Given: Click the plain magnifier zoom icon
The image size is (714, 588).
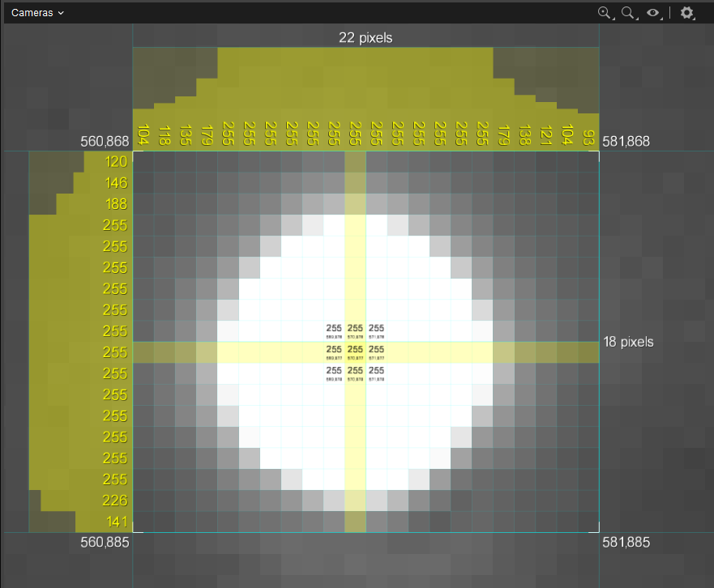Looking at the screenshot, I should pos(628,13).
